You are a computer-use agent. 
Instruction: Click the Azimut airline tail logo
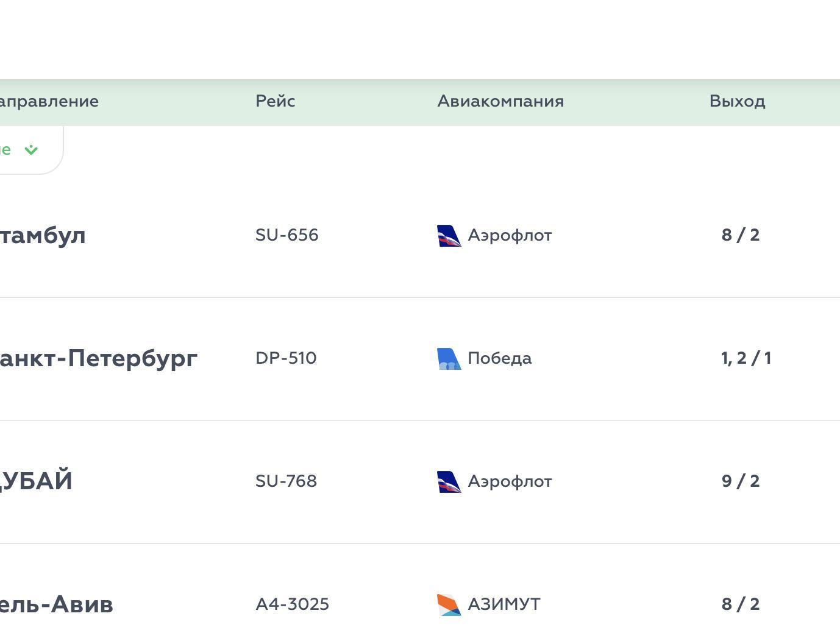(449, 605)
